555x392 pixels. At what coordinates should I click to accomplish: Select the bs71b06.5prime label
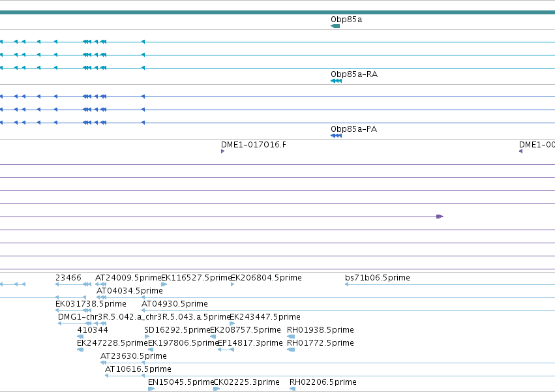coord(378,278)
